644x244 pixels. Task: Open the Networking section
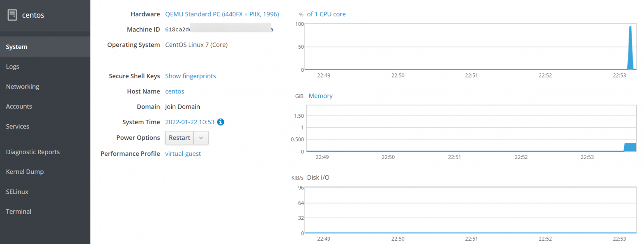click(x=22, y=87)
